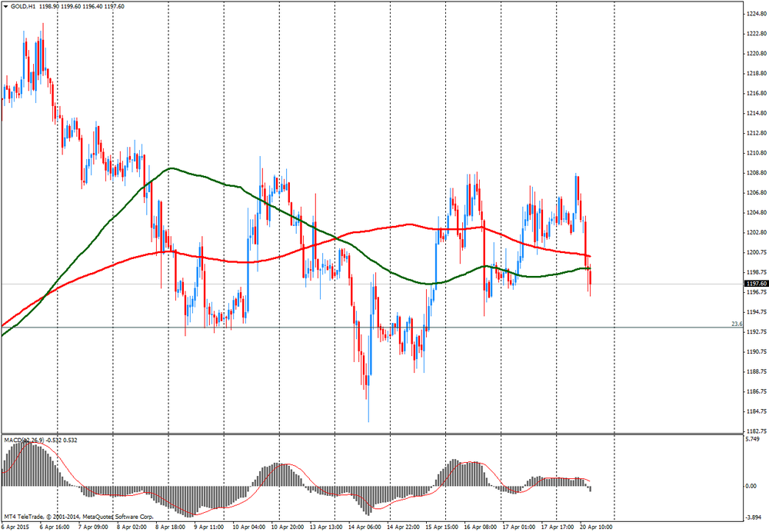Viewport: 769px width, 532px height.
Task: Click the triangle arrow beside GOLD,H1
Action: click(5, 7)
